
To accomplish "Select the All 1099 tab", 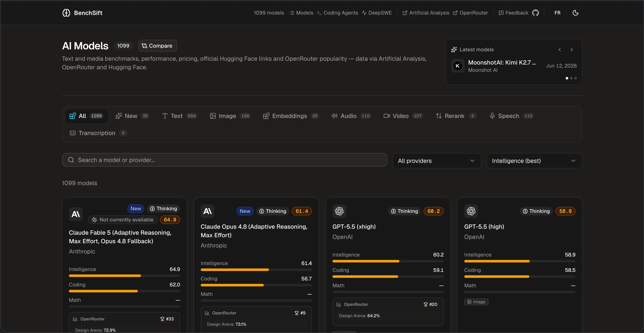I will (x=86, y=116).
